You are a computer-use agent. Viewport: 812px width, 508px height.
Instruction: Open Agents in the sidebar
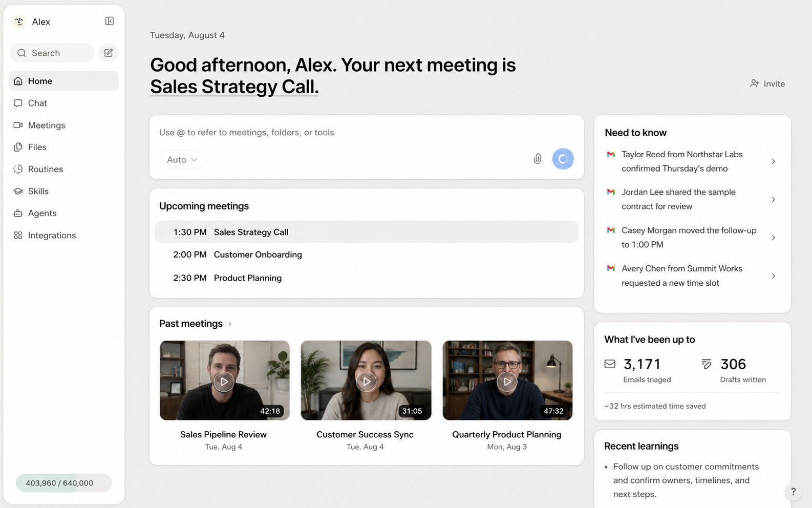[64, 213]
